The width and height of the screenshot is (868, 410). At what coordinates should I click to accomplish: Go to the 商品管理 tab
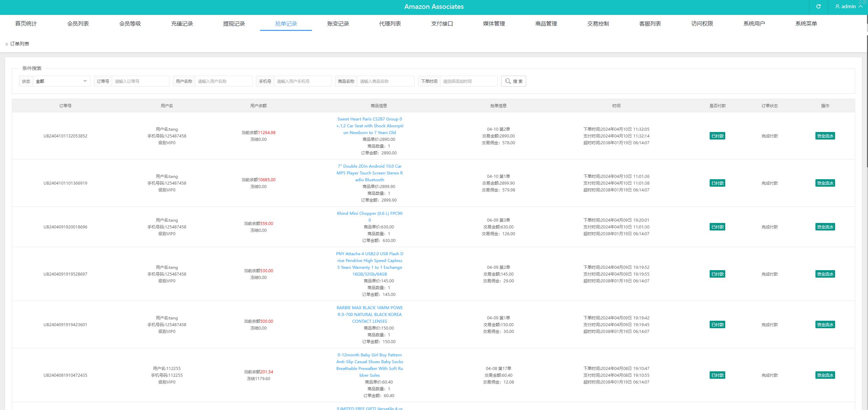click(546, 23)
